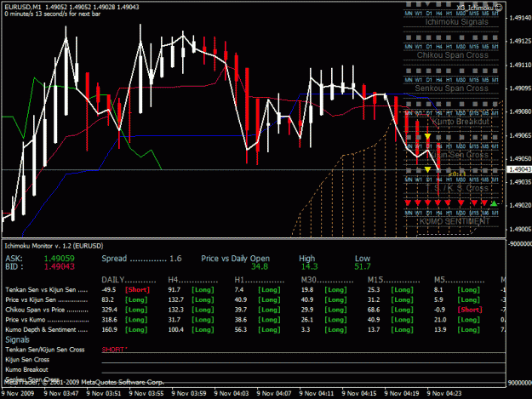The image size is (532, 399).
Task: Click the M30 column header
Action: (x=327, y=280)
